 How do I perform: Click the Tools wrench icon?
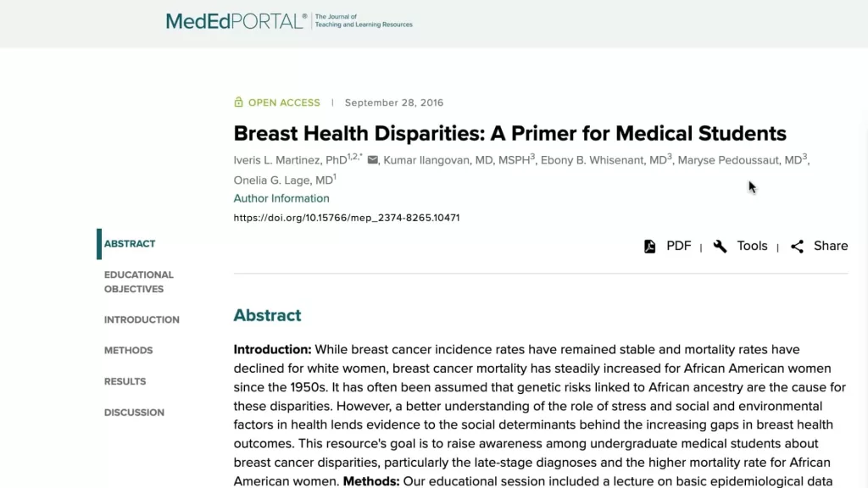click(720, 247)
